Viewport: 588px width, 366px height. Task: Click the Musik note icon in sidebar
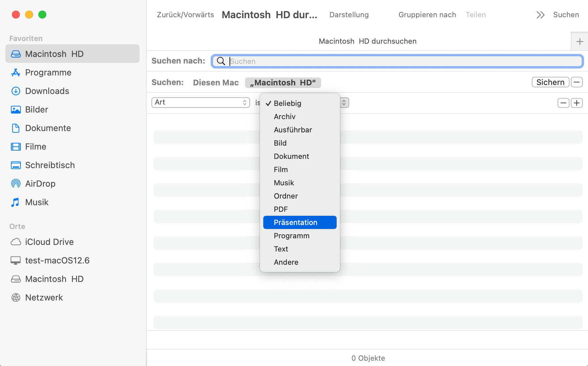(16, 202)
